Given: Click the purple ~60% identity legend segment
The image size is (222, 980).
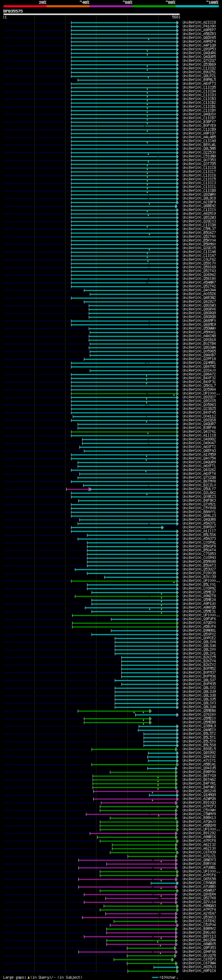Looking at the screenshot, I should [x=111, y=6].
